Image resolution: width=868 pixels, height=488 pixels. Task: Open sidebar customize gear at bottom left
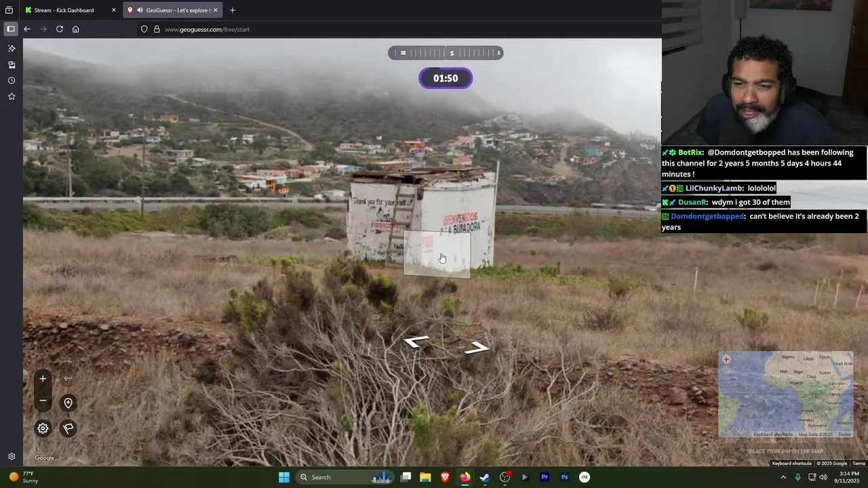point(12,457)
